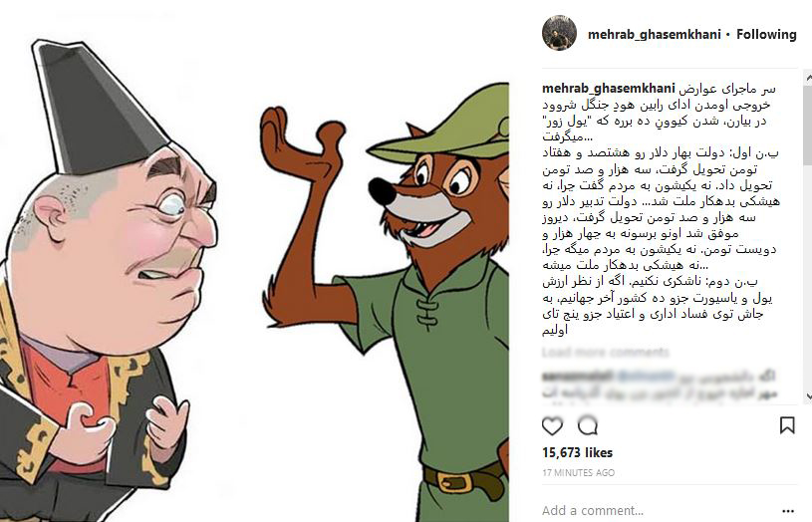Image resolution: width=812 pixels, height=522 pixels.
Task: Open mehrab_ghasemkhani username in header
Action: [x=654, y=35]
